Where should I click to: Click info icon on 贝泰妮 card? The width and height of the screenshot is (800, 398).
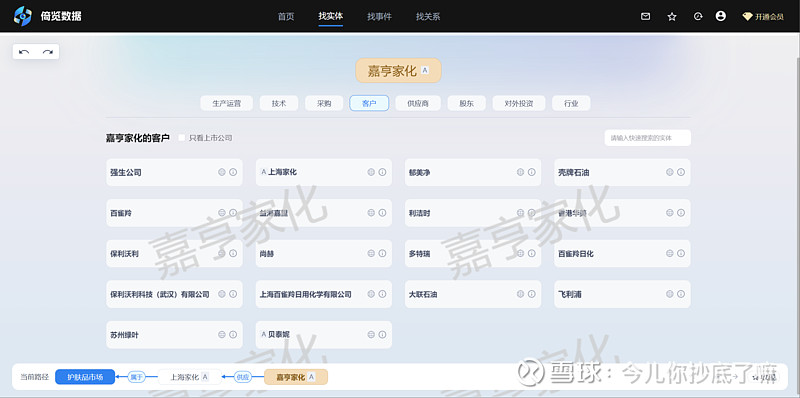(x=382, y=335)
